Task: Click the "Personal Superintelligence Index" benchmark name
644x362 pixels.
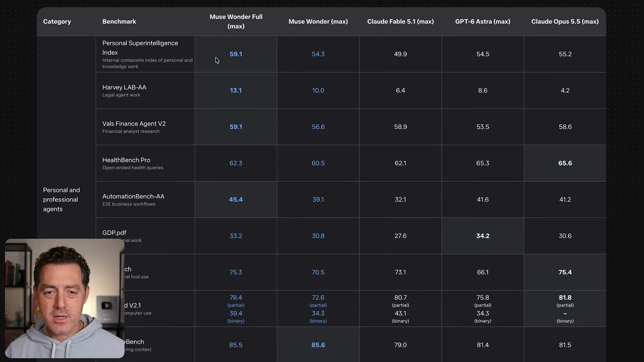Action: [140, 48]
